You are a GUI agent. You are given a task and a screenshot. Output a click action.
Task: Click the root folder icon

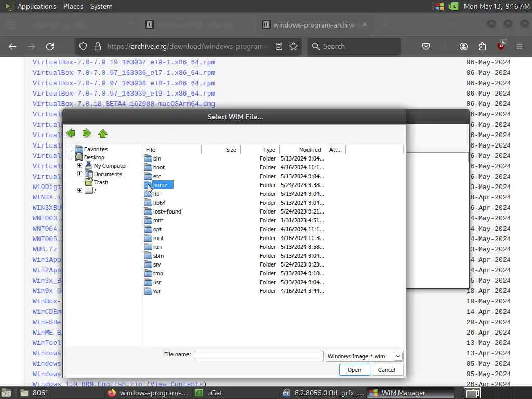(x=148, y=238)
